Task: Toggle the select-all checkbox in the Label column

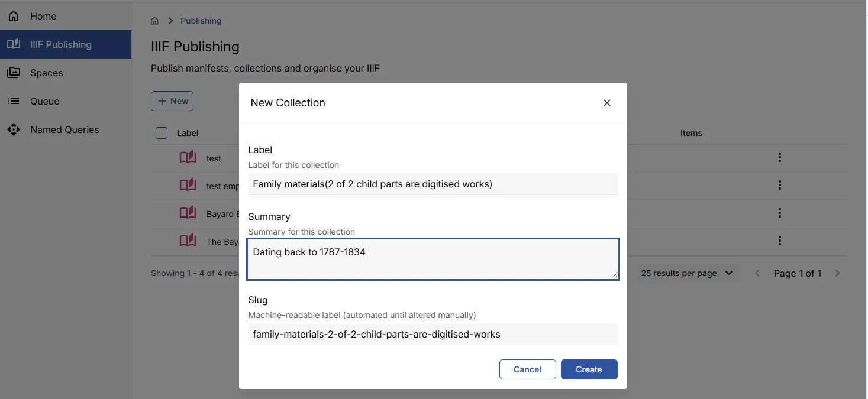Action: click(x=161, y=132)
